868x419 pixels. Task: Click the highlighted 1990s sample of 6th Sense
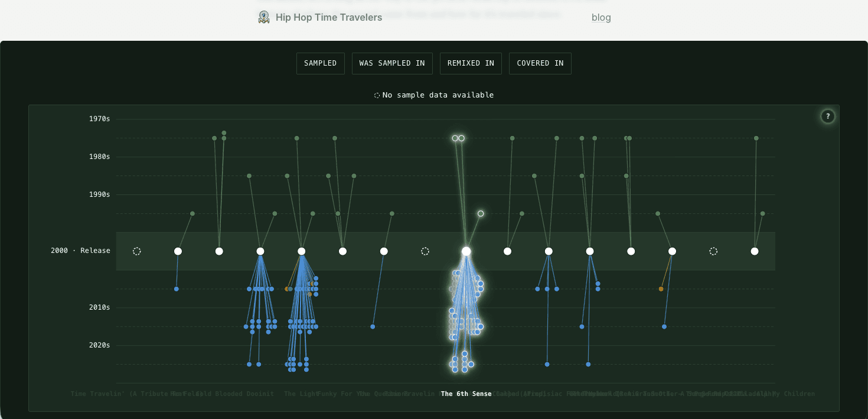481,213
